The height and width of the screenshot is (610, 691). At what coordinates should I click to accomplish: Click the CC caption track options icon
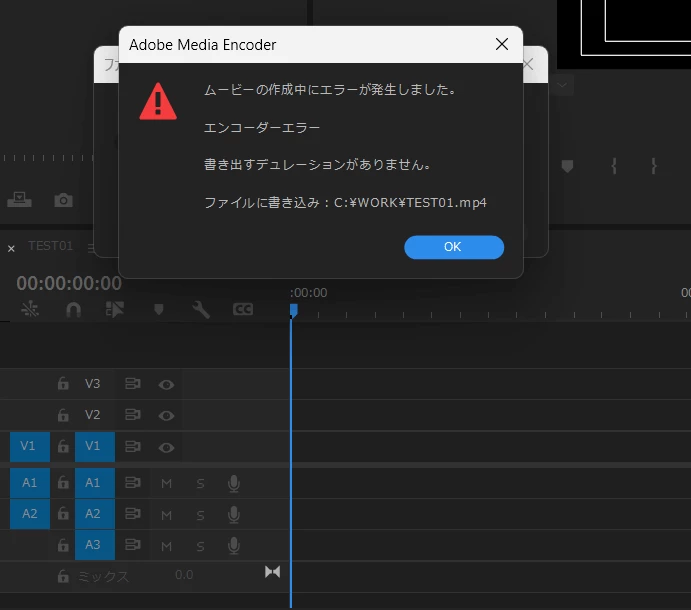pyautogui.click(x=243, y=309)
